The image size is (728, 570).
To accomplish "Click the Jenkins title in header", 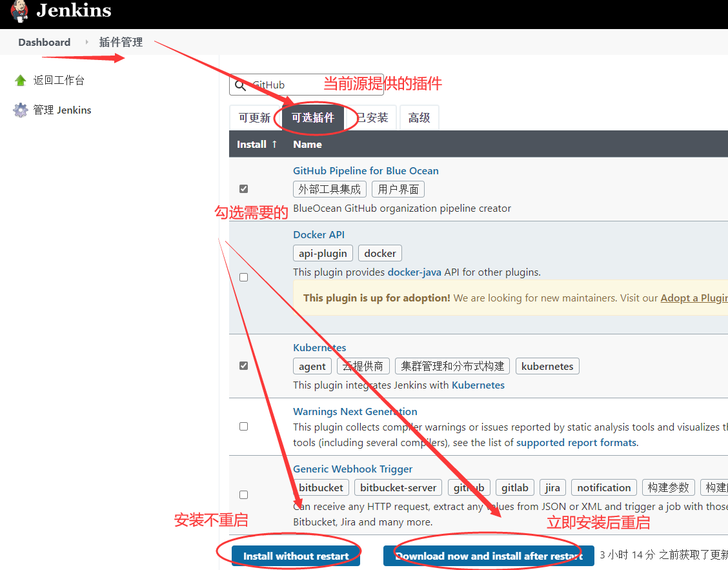I will pos(74,10).
